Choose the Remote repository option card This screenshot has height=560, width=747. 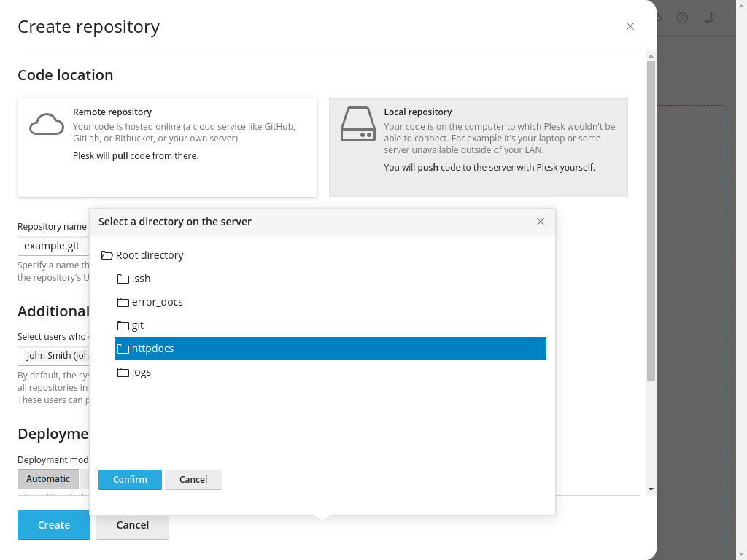pyautogui.click(x=167, y=147)
